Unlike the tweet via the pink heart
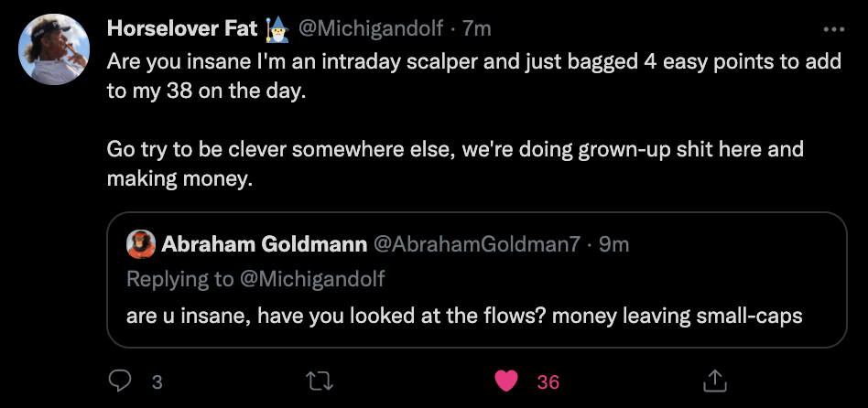Screen dimensions: 868x408 [506, 381]
